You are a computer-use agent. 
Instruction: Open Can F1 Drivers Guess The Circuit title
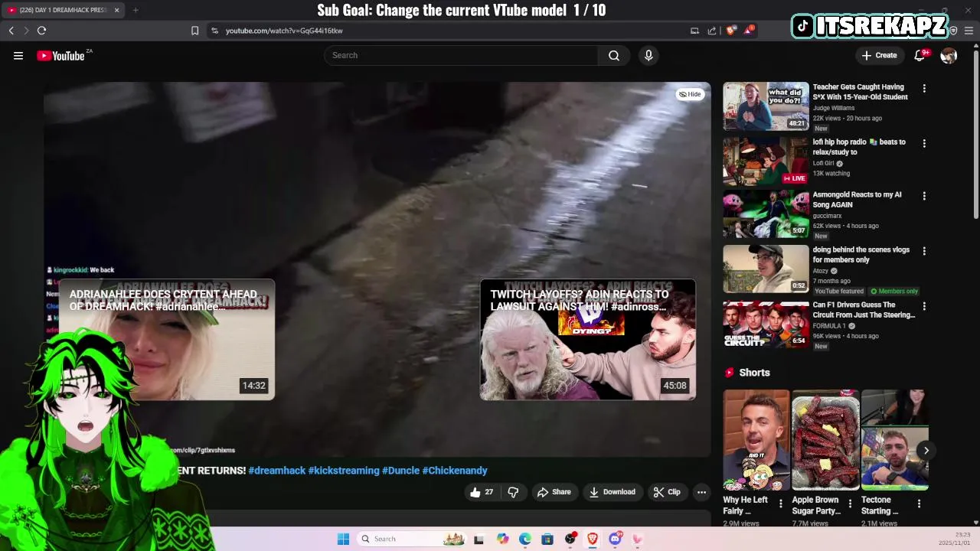click(864, 310)
